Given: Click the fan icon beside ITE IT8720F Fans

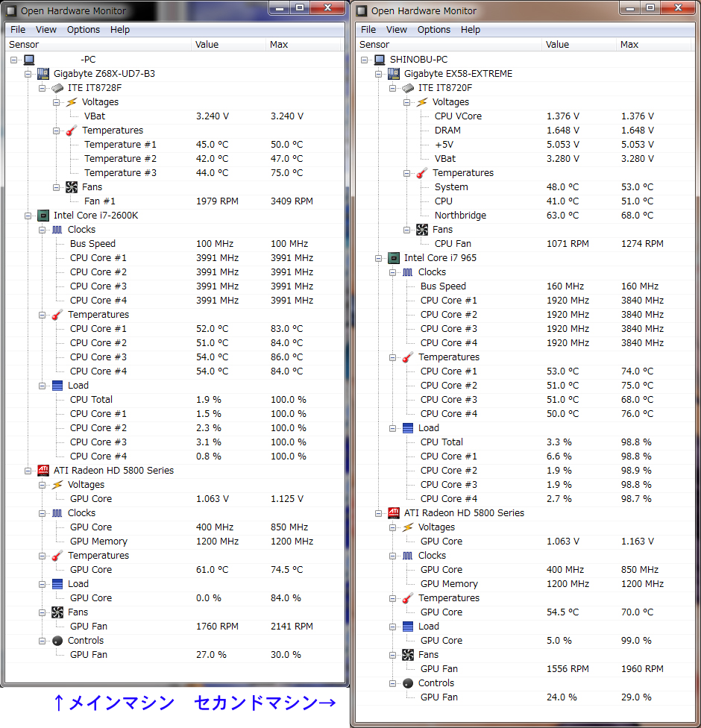Looking at the screenshot, I should [422, 230].
